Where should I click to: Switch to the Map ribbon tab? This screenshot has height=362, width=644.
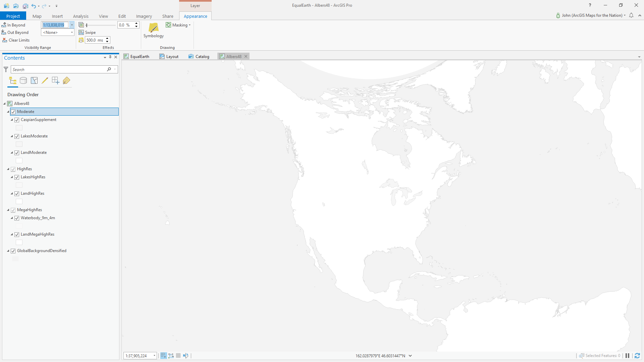(x=37, y=16)
